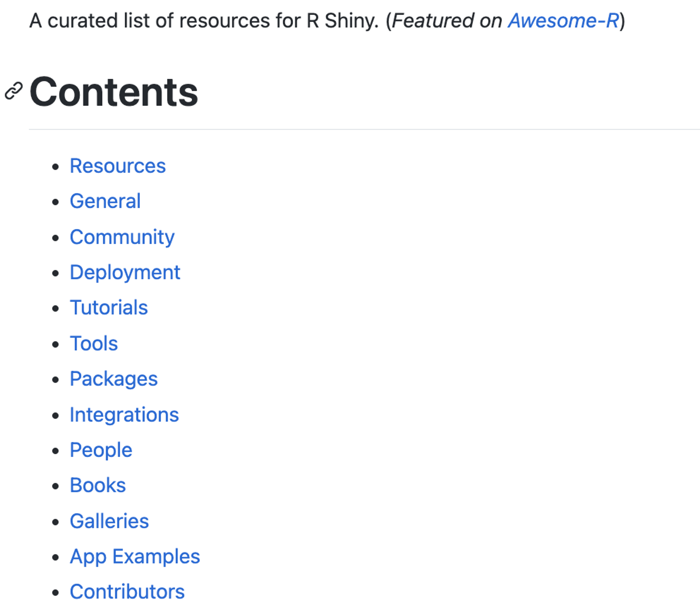Image resolution: width=700 pixels, height=612 pixels.
Task: Click the Tools contents entry
Action: tap(94, 343)
